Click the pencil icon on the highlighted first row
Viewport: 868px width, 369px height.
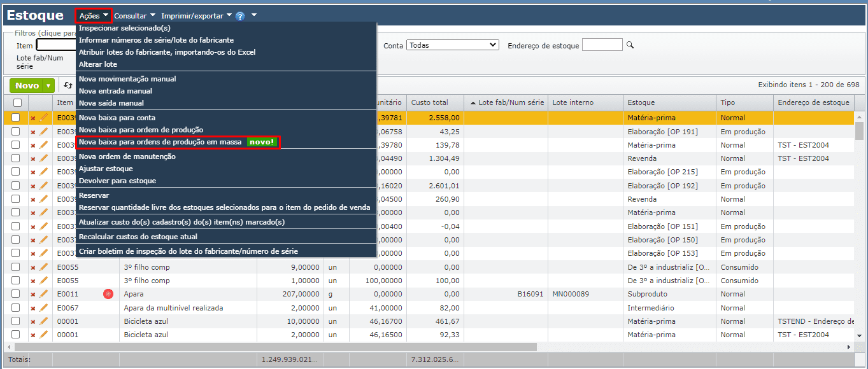coord(44,118)
